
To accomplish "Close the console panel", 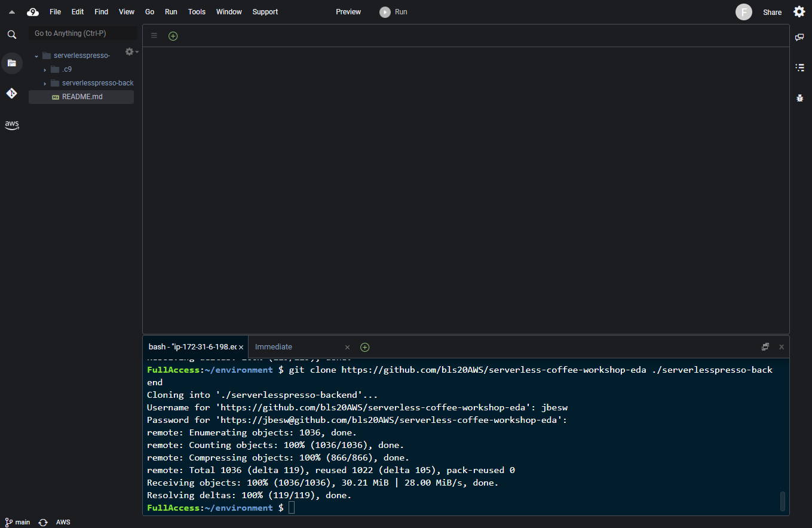I will pyautogui.click(x=781, y=347).
